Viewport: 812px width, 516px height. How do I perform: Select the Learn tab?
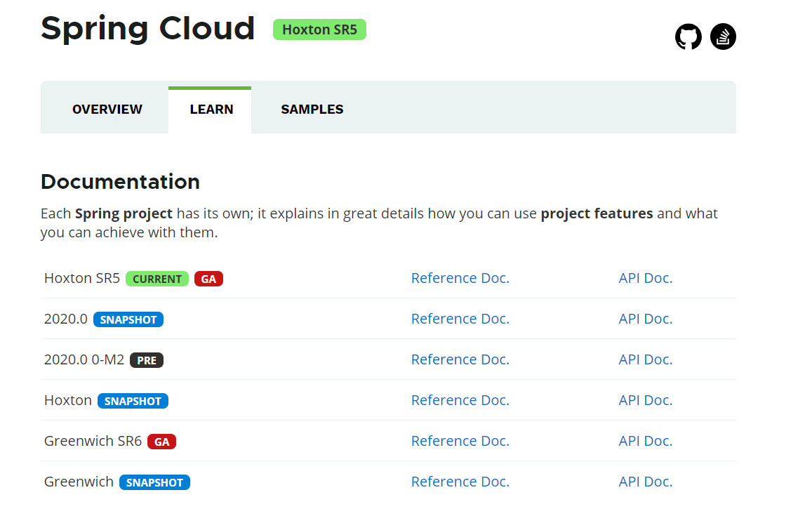[211, 110]
